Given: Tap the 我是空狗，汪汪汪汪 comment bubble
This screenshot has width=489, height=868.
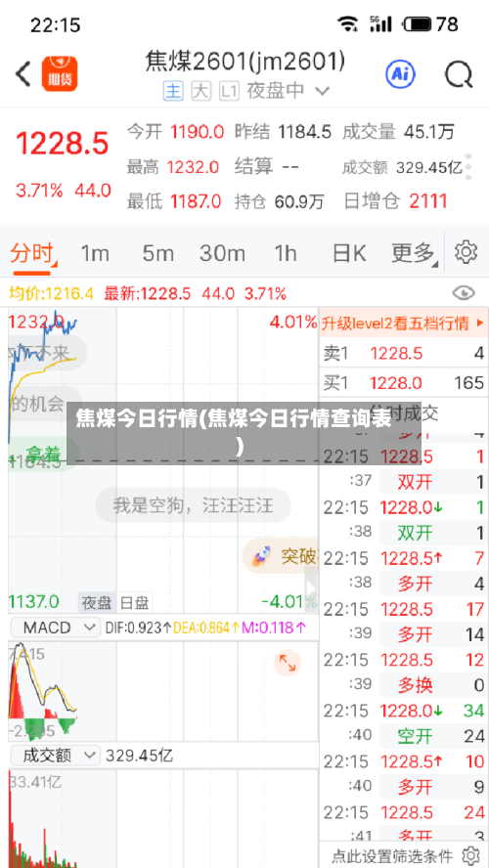Looking at the screenshot, I should coord(193,504).
